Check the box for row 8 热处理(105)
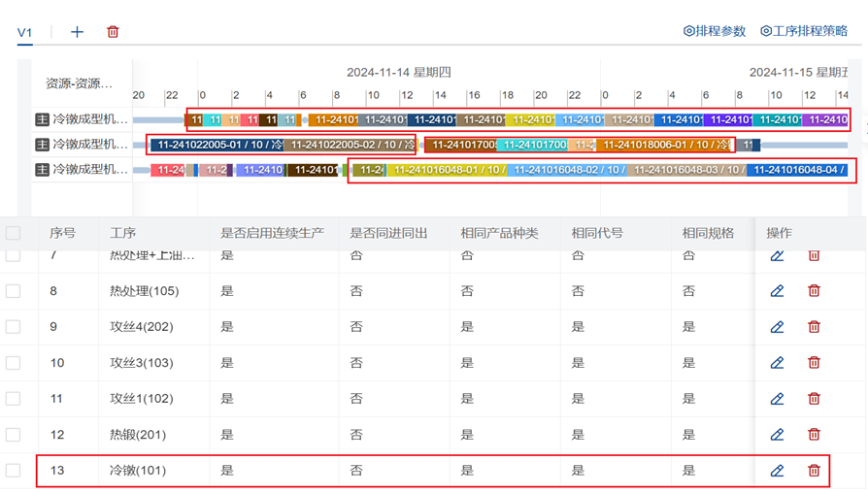Viewport: 868px width, 494px height. pyautogui.click(x=14, y=291)
